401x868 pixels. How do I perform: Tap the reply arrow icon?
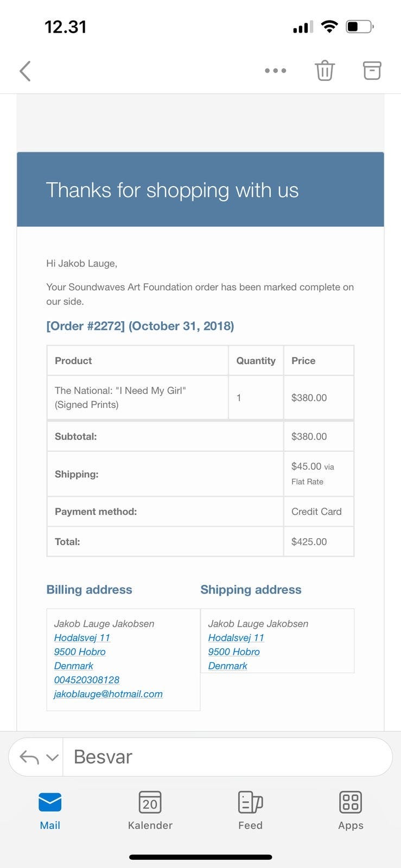[x=29, y=757]
